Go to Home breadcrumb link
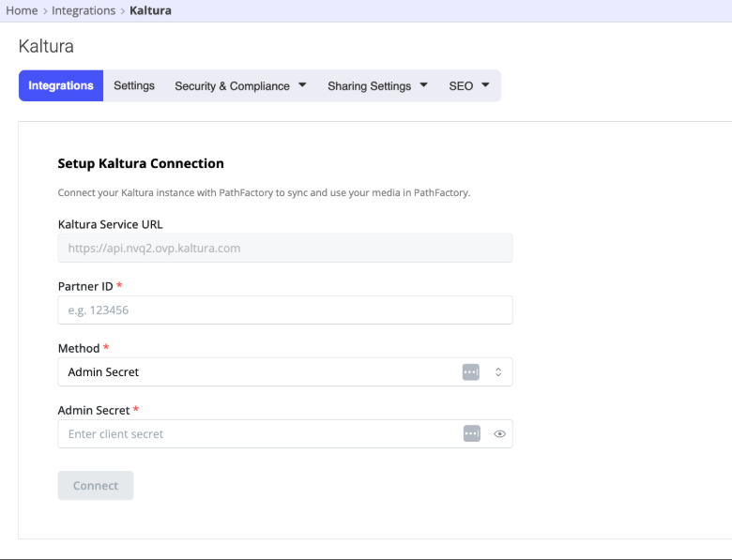The width and height of the screenshot is (732, 560). [22, 10]
